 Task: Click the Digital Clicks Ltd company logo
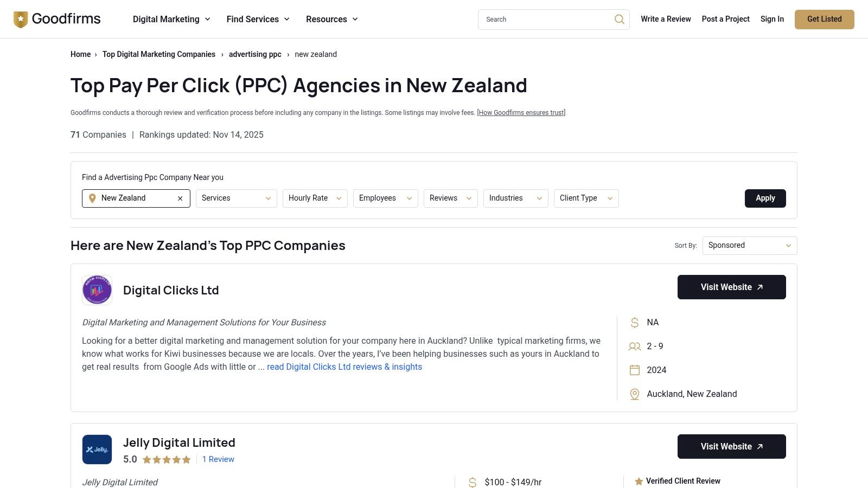pyautogui.click(x=97, y=290)
